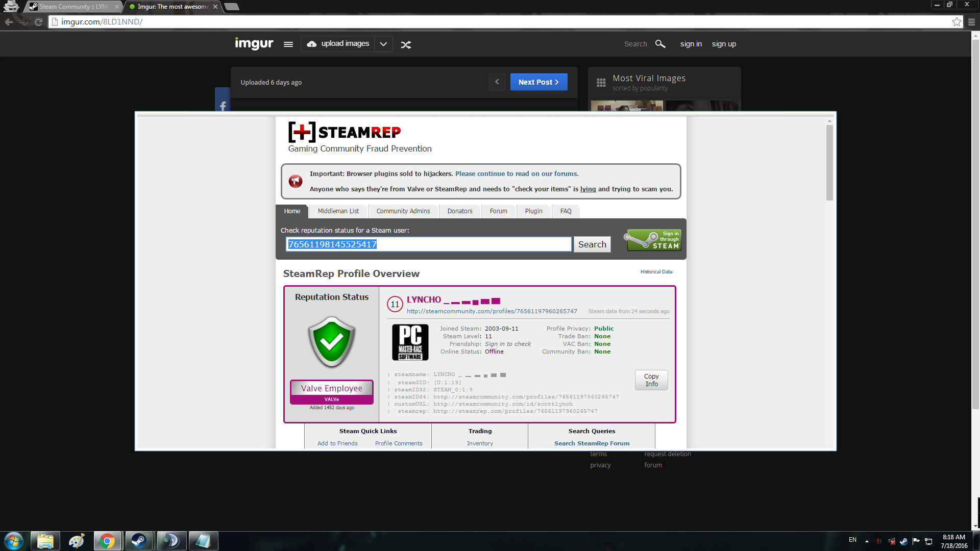This screenshot has height=551, width=980.
Task: Click the sign up link
Action: [x=724, y=44]
